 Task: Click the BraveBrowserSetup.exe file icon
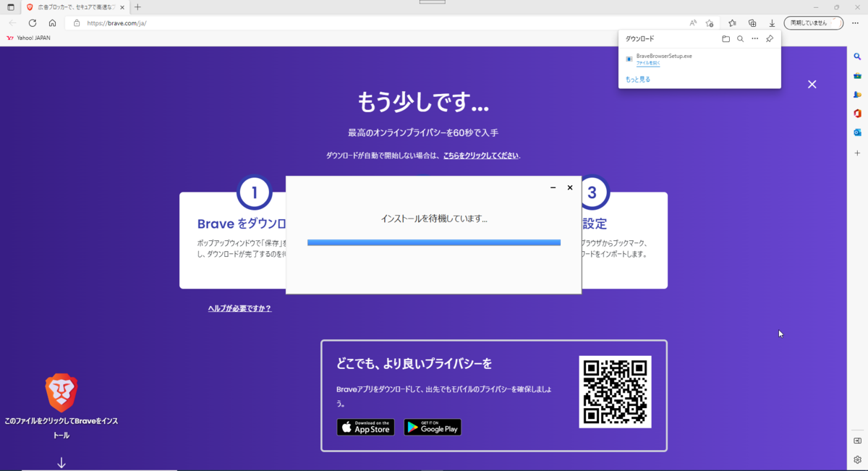coord(629,59)
